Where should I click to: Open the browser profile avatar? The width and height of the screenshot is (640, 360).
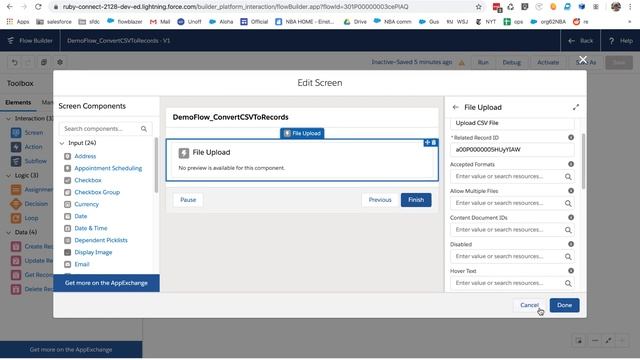click(x=616, y=7)
